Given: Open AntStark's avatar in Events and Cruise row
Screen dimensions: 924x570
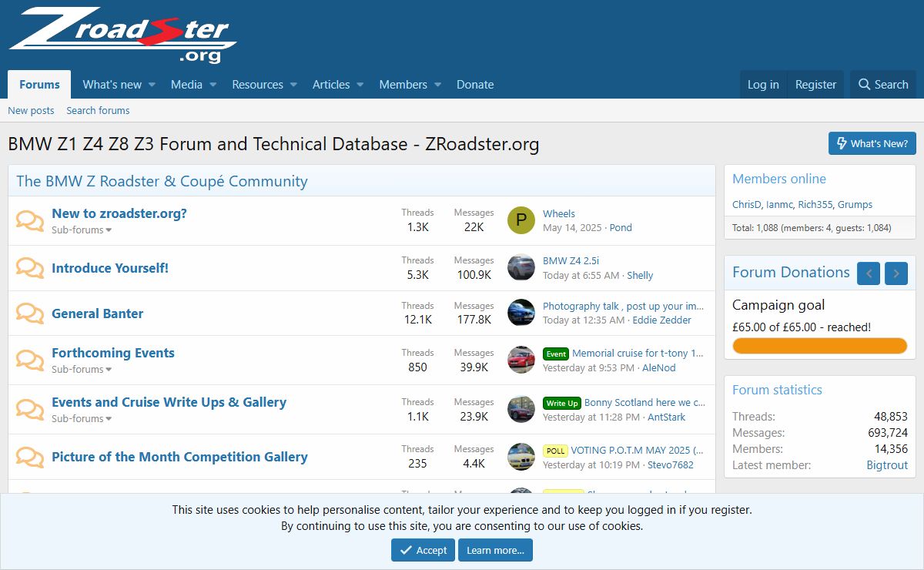Looking at the screenshot, I should click(521, 409).
